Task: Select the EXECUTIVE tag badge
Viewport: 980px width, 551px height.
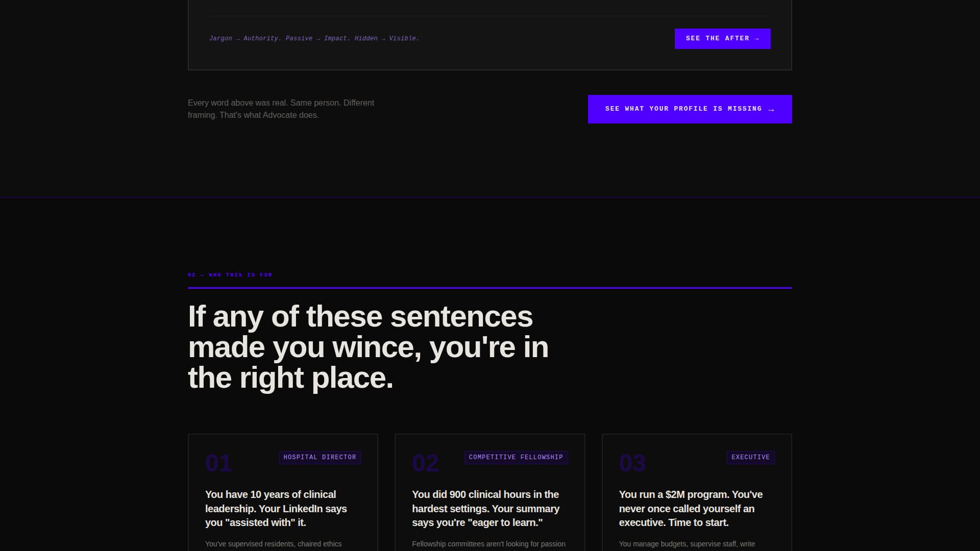Action: click(750, 457)
